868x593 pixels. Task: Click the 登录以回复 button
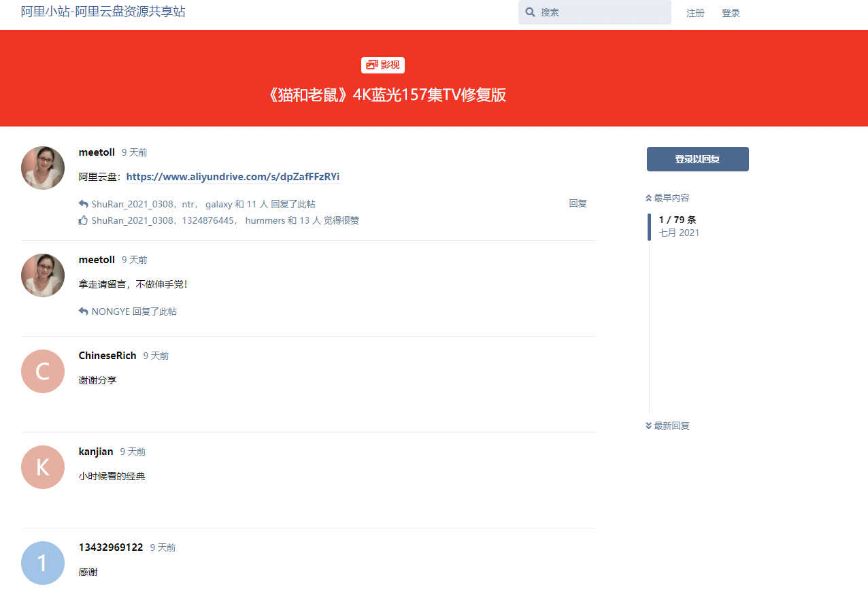(697, 159)
